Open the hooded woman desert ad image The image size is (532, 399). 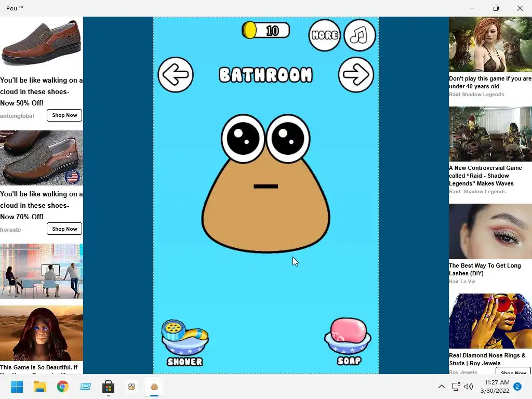click(42, 333)
